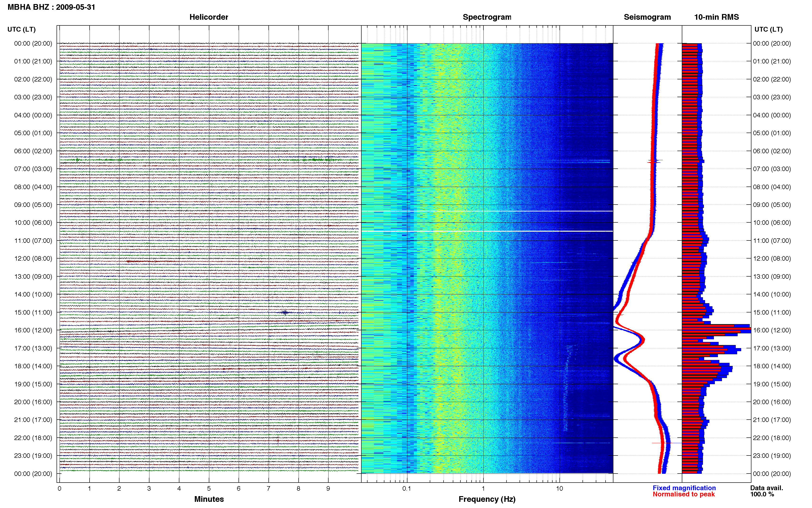Click the left axis label '00:00 (20:00)' at the bottom

point(33,474)
